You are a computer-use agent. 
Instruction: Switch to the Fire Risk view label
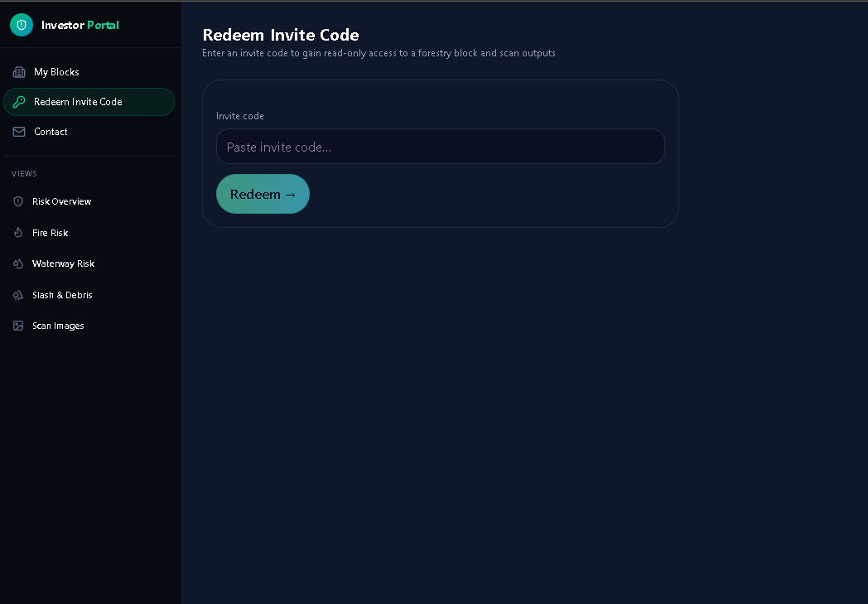50,233
